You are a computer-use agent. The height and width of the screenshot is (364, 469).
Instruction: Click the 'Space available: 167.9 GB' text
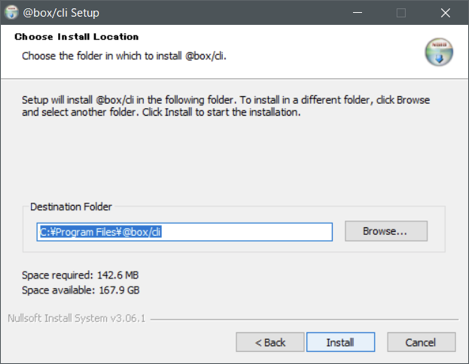point(80,290)
